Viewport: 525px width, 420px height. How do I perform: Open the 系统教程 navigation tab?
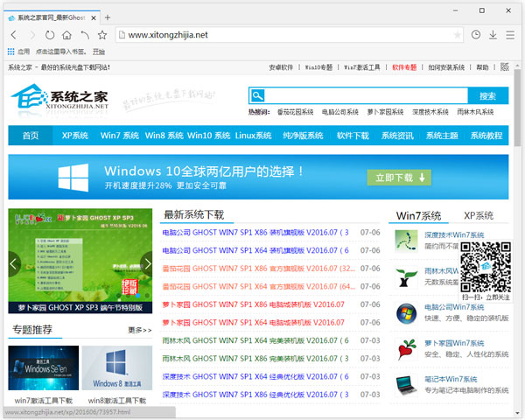tap(486, 136)
